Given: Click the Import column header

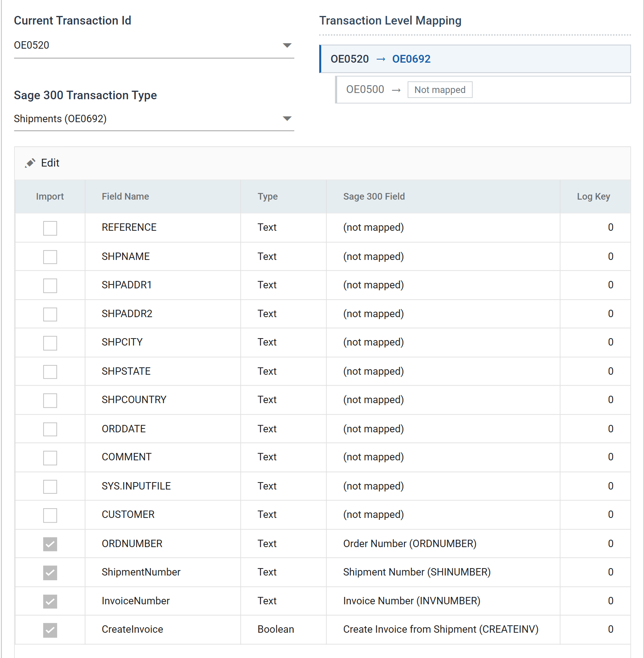Looking at the screenshot, I should pos(50,197).
